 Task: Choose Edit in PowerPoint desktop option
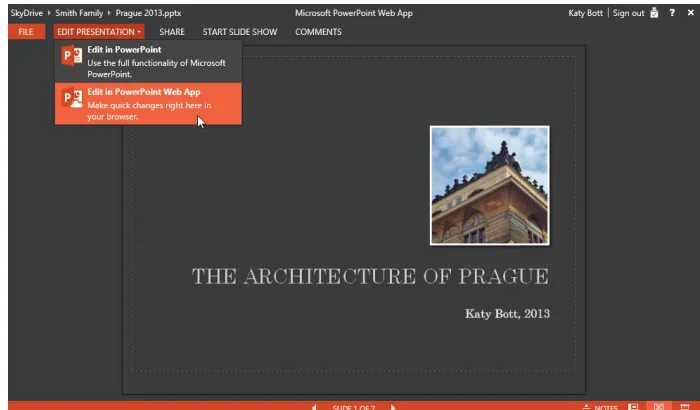tap(148, 62)
